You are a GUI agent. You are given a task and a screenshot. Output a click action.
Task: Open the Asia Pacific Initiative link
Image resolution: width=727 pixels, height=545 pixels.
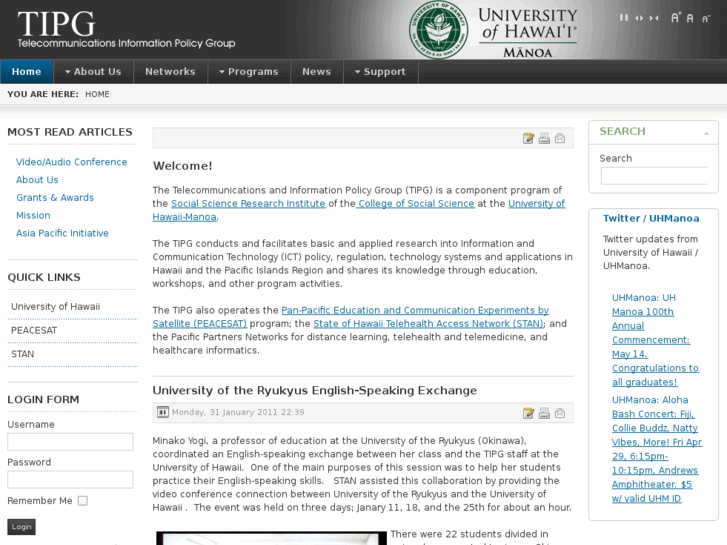pyautogui.click(x=62, y=233)
